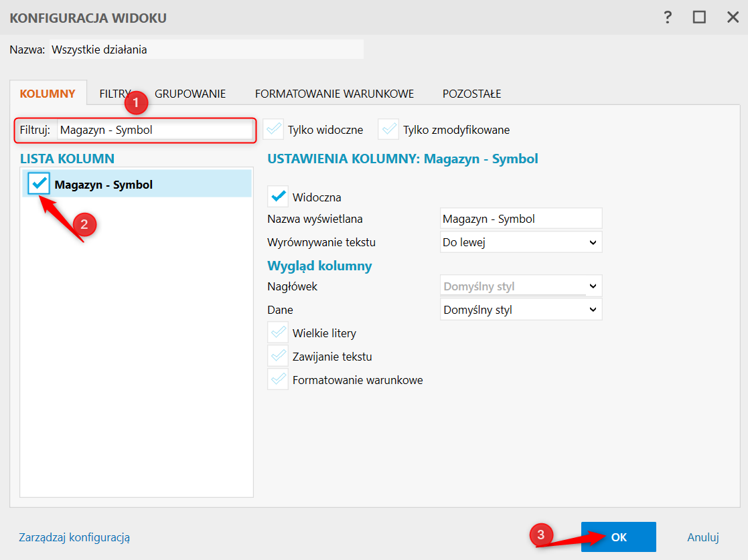Click the USTAWIENIA KOLUMNY heading text

(402, 159)
